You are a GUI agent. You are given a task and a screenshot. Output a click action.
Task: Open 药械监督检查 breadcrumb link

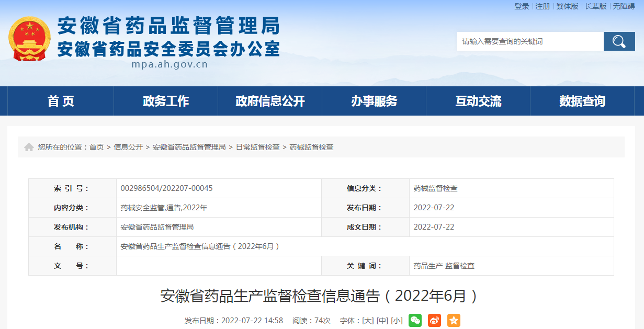(x=311, y=148)
